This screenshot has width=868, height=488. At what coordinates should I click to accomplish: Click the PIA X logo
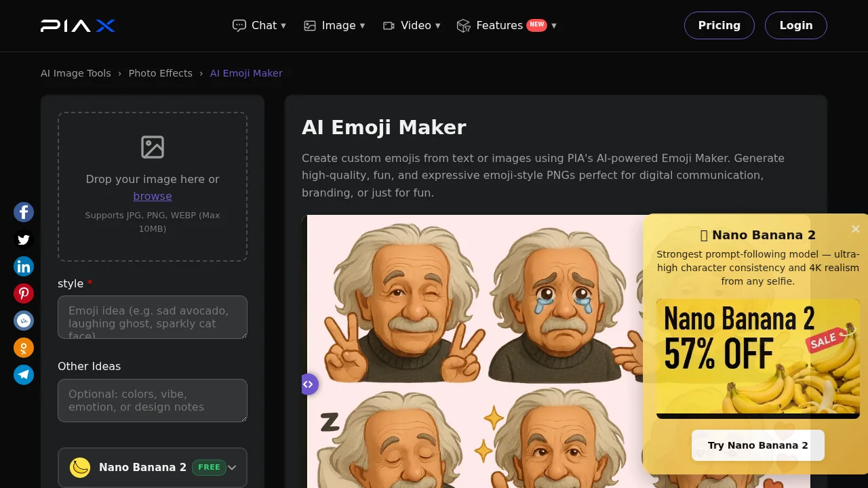pos(77,25)
